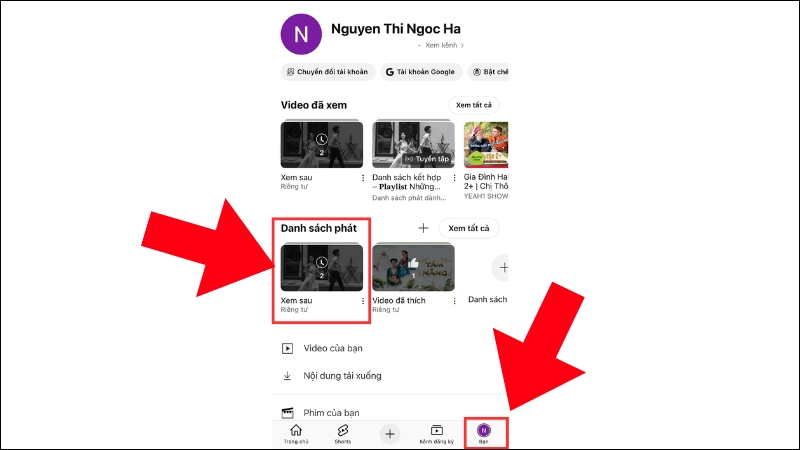Open Xem sau playlist thumbnail in Danh sách phát
Viewport: 800px width, 450px height.
point(322,267)
